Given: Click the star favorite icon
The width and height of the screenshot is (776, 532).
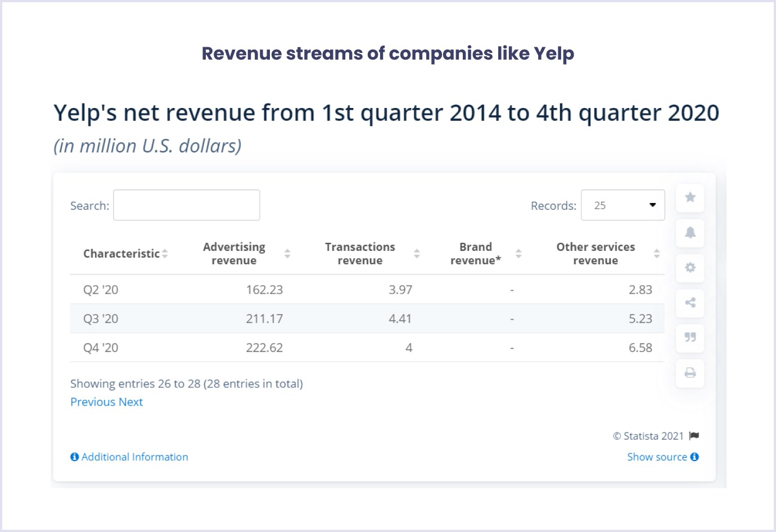Looking at the screenshot, I should pyautogui.click(x=690, y=197).
